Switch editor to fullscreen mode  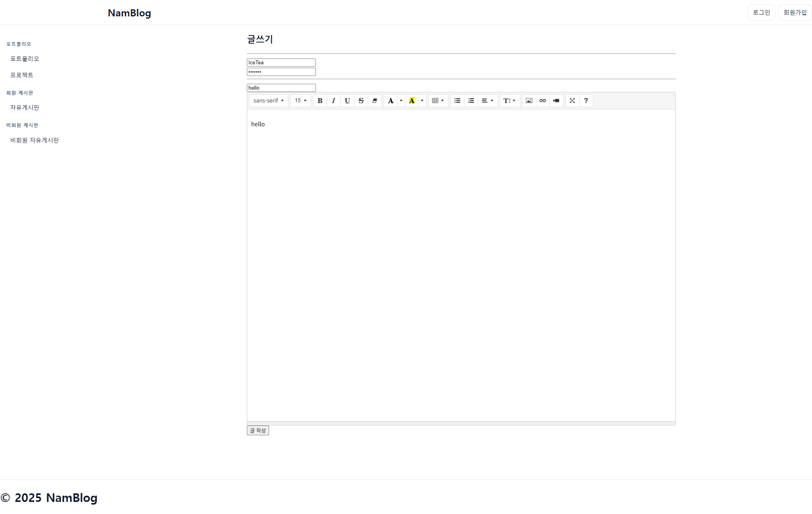tap(572, 101)
